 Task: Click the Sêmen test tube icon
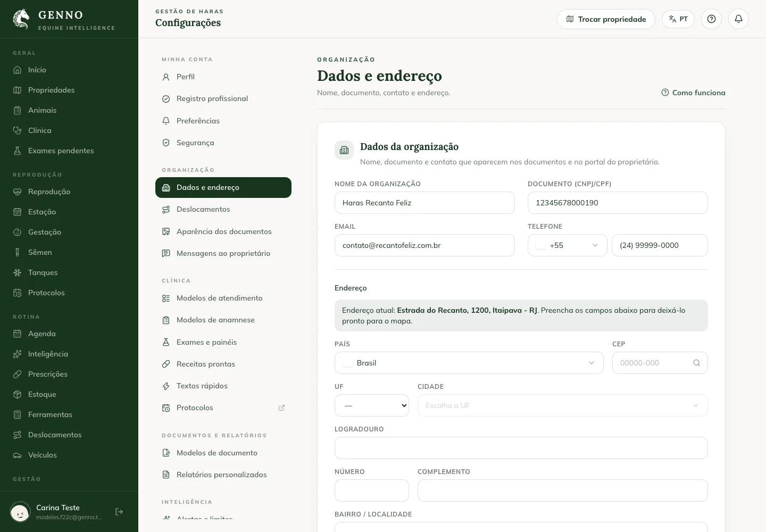click(17, 252)
